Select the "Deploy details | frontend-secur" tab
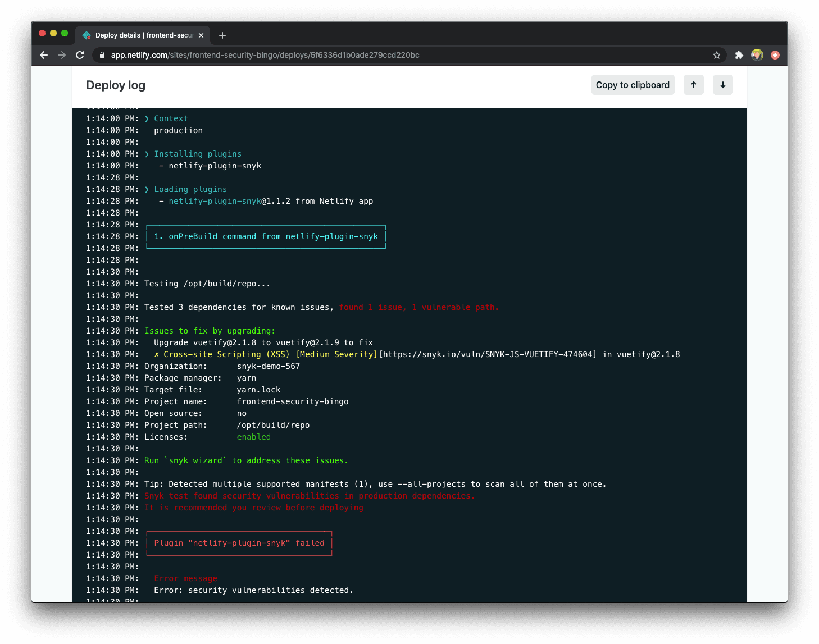The image size is (819, 644). [143, 35]
